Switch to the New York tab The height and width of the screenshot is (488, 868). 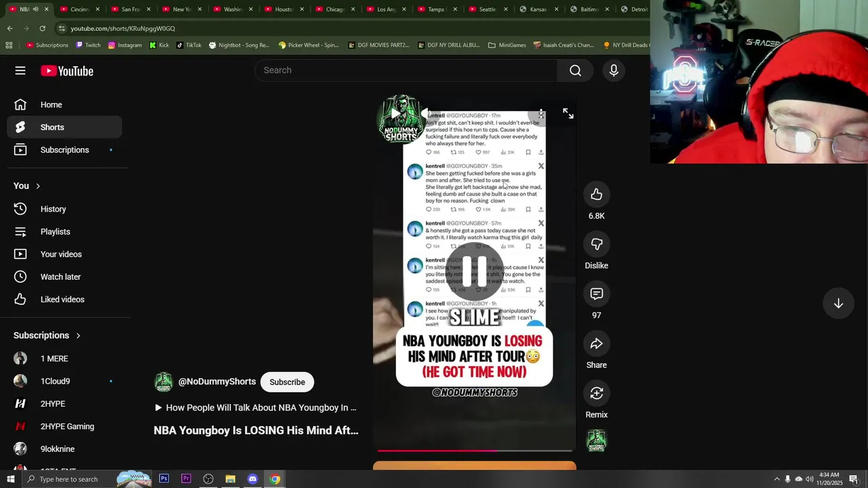181,9
